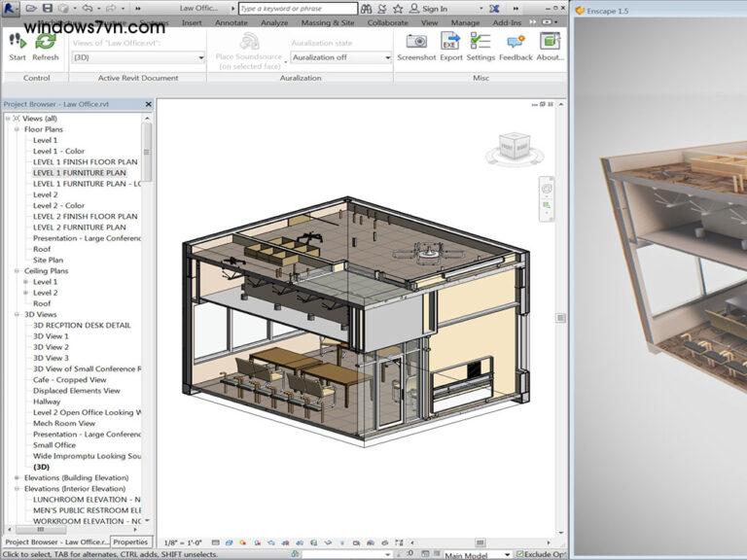Select the Mech Room View

(64, 423)
